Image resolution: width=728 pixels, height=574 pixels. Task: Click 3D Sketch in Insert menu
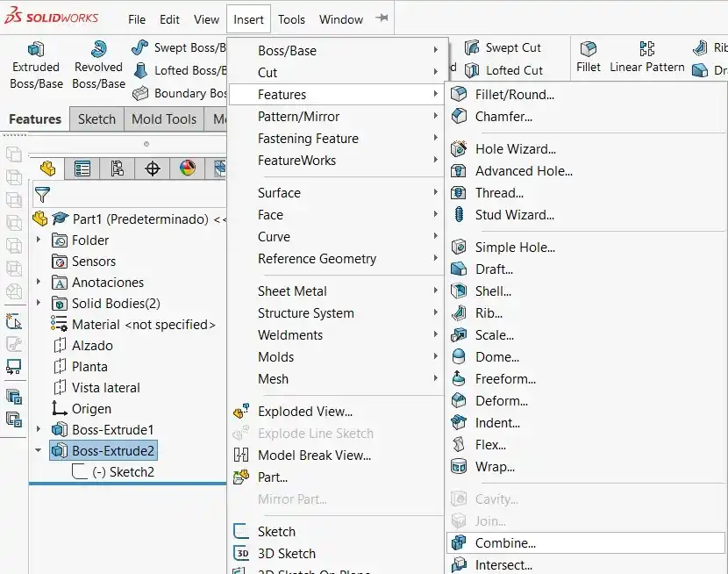pos(337,554)
